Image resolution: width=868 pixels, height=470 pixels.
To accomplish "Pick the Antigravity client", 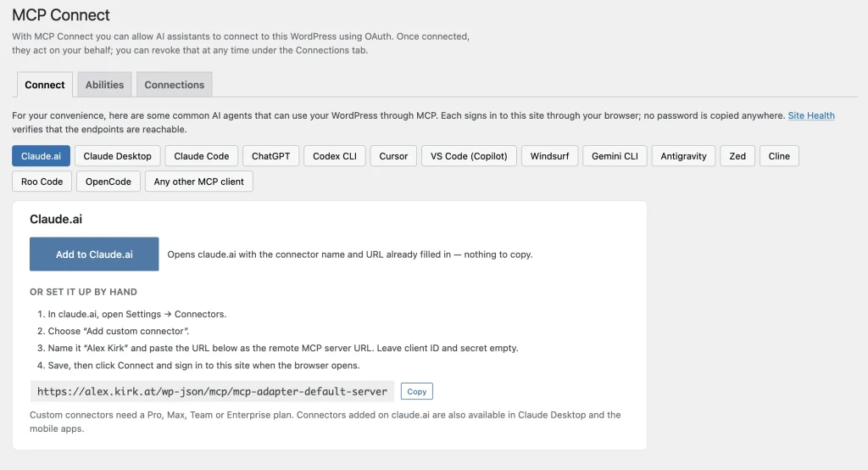I will click(x=684, y=156).
